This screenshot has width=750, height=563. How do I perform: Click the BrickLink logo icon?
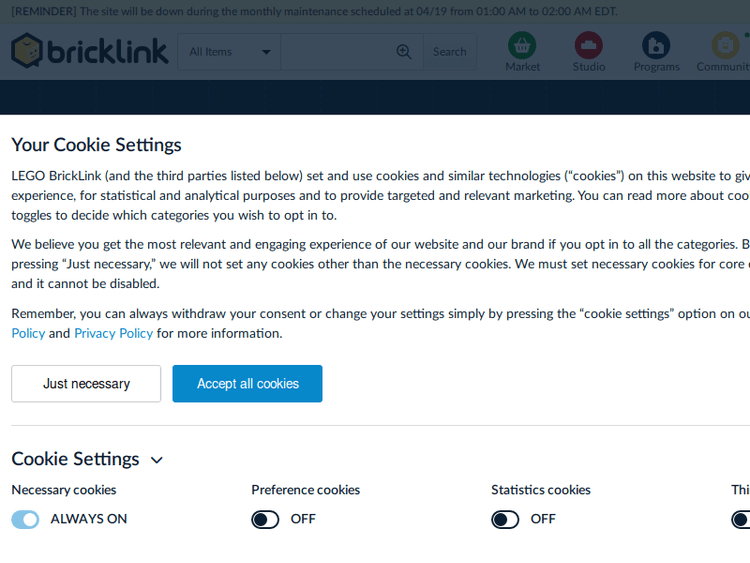coord(27,51)
